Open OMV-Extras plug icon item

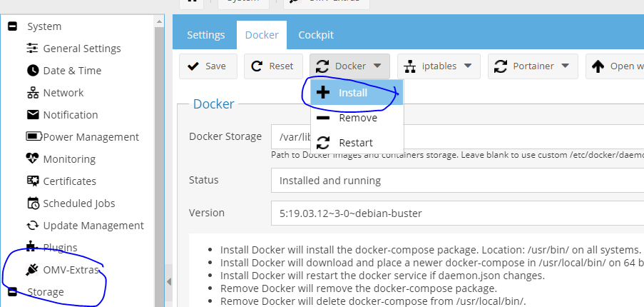33,270
